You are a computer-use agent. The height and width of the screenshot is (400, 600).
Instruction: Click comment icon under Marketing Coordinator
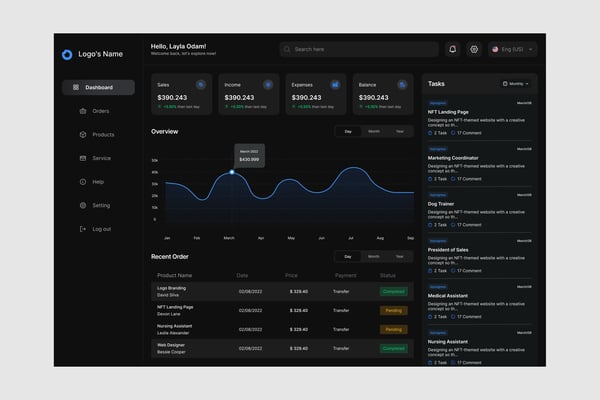tap(453, 179)
